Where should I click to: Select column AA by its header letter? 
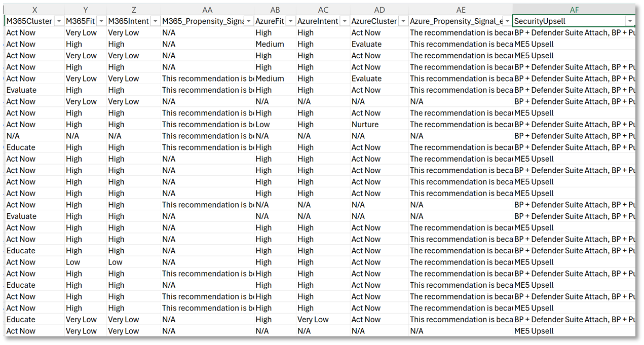207,10
